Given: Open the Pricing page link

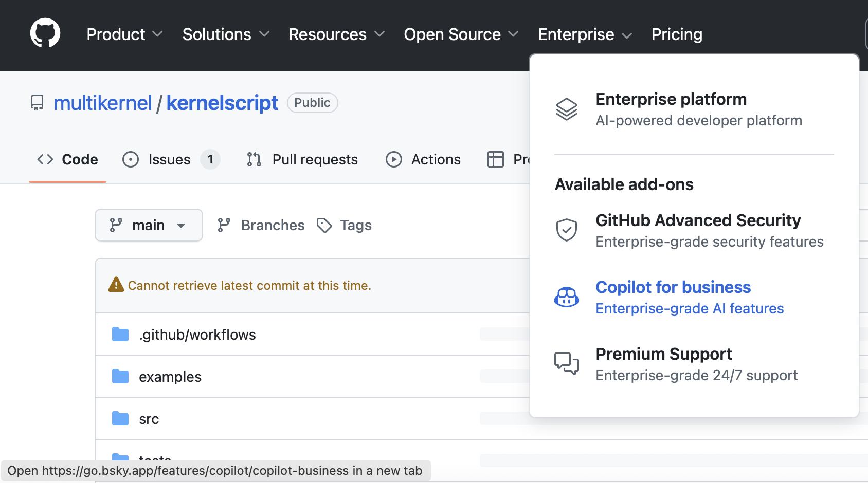Looking at the screenshot, I should pos(677,34).
